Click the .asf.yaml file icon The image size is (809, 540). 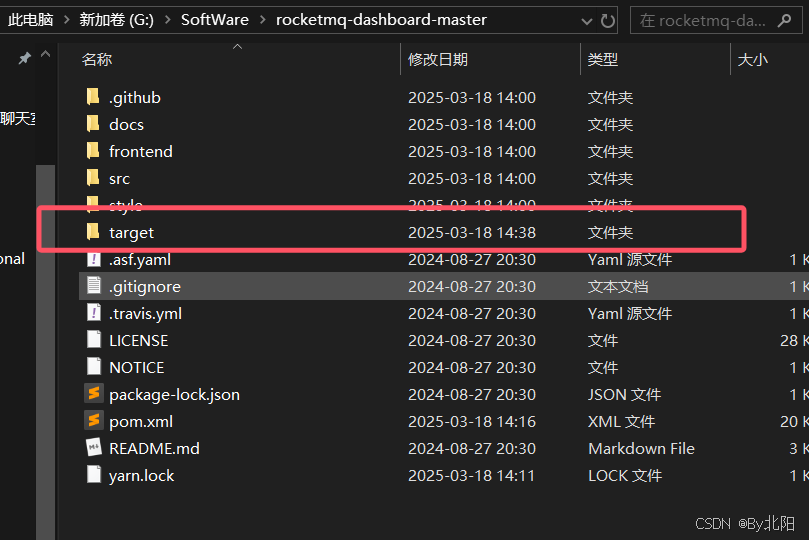[94, 259]
